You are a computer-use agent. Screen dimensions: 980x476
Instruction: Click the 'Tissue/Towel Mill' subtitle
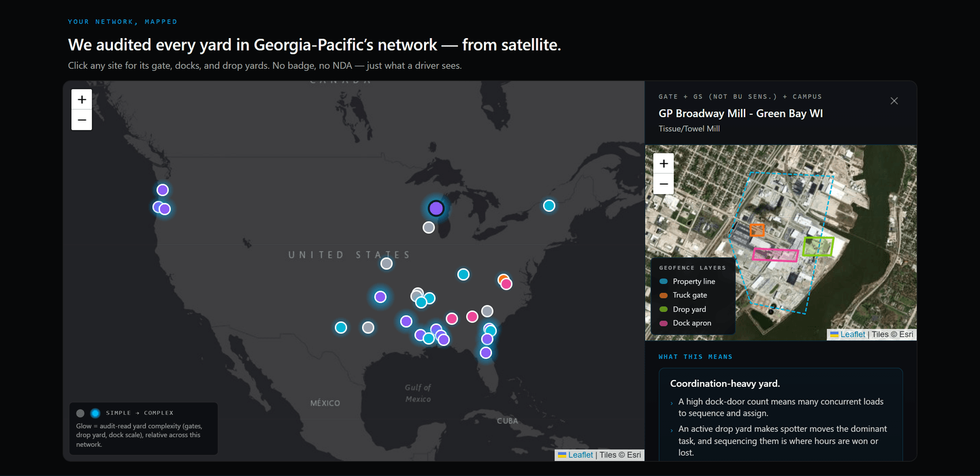pyautogui.click(x=689, y=129)
